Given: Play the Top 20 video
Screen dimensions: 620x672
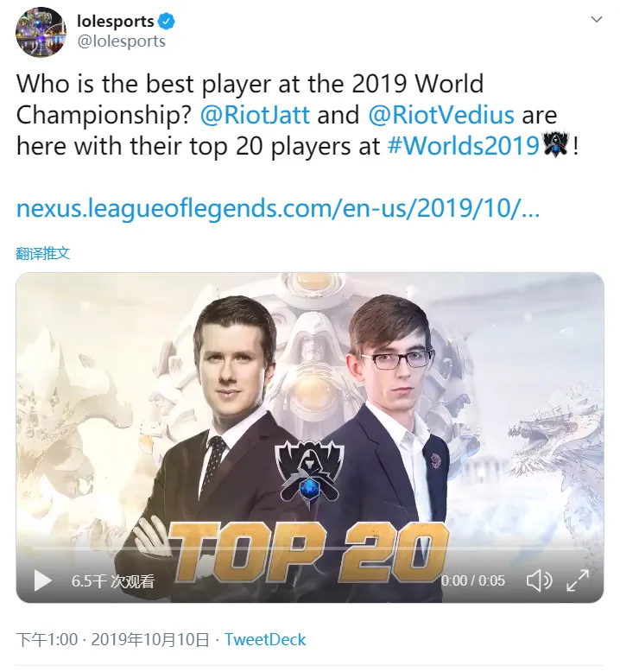Looking at the screenshot, I should click(x=42, y=580).
